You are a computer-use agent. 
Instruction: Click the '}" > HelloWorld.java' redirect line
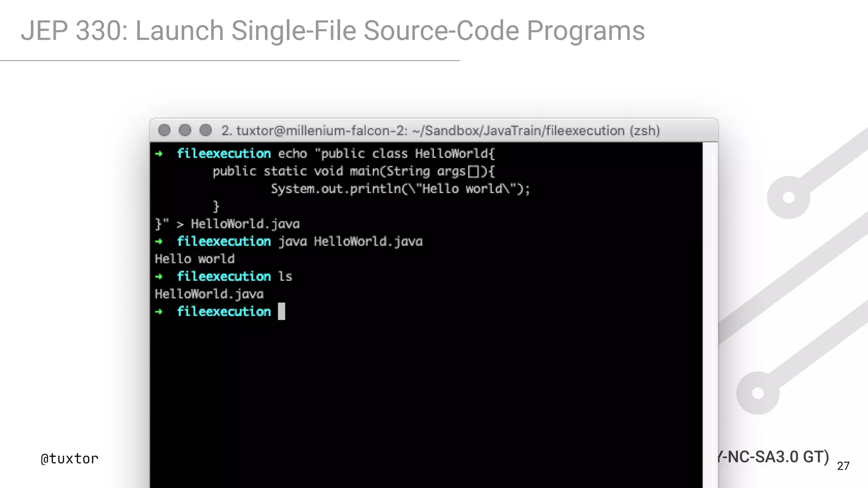(227, 224)
